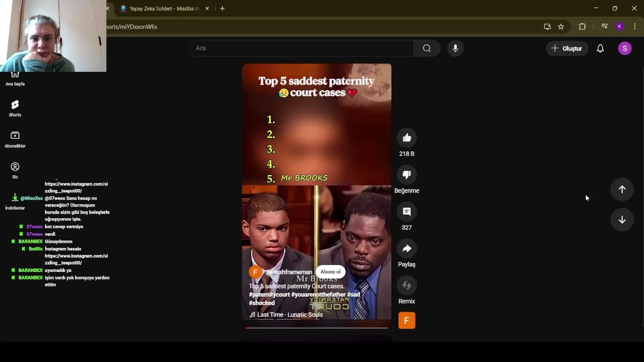Image resolution: width=644 pixels, height=362 pixels.
Task: Go to previous Short with up arrow
Action: click(622, 189)
